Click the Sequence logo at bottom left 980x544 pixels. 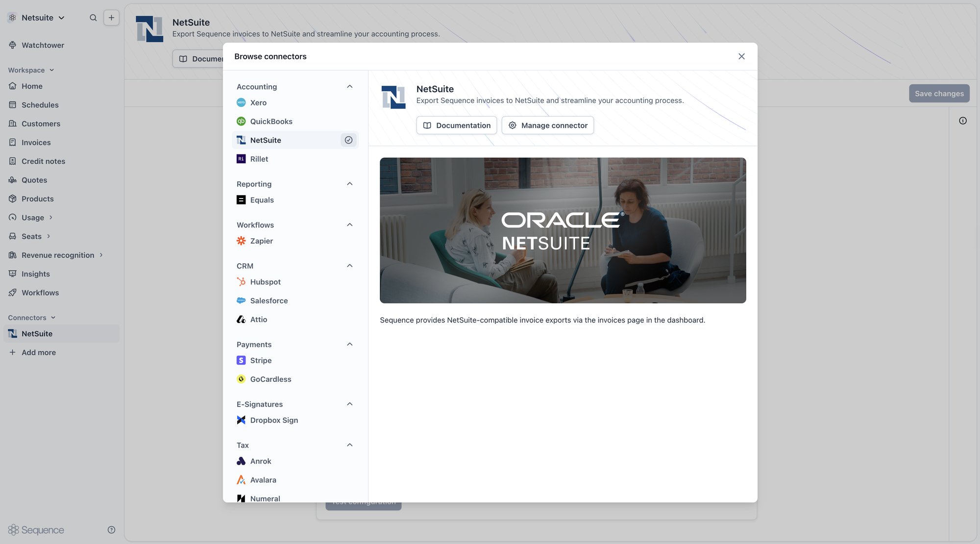pos(36,530)
